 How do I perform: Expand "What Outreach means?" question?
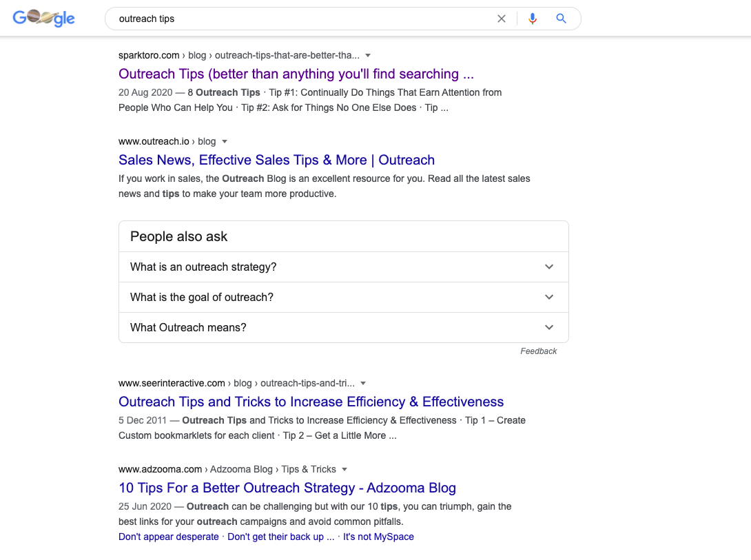coord(343,327)
